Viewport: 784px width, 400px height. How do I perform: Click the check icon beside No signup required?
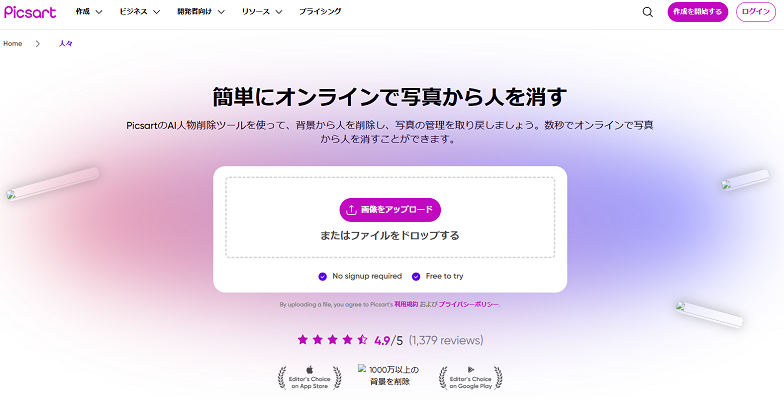[x=322, y=276]
